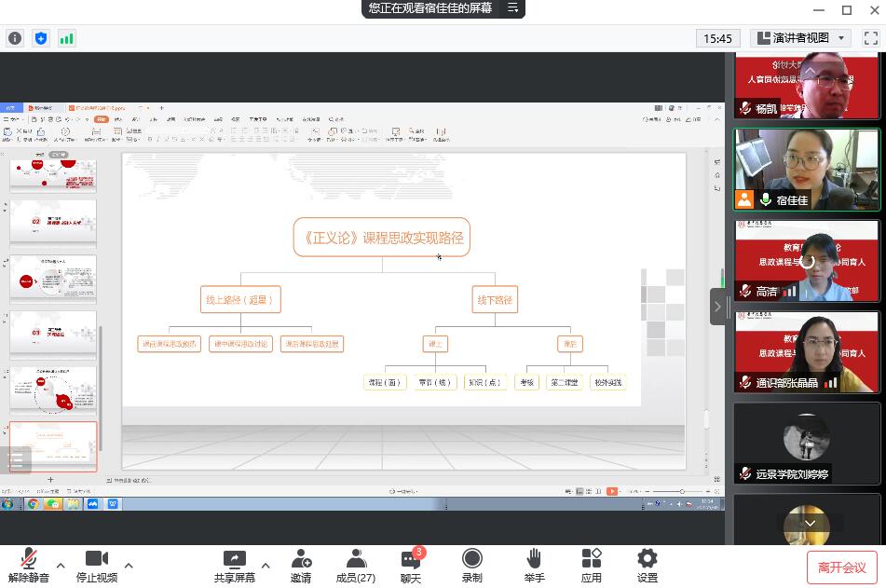This screenshot has width=886, height=588.
Task: Open WeChat from shared taskbar
Action: [x=52, y=504]
